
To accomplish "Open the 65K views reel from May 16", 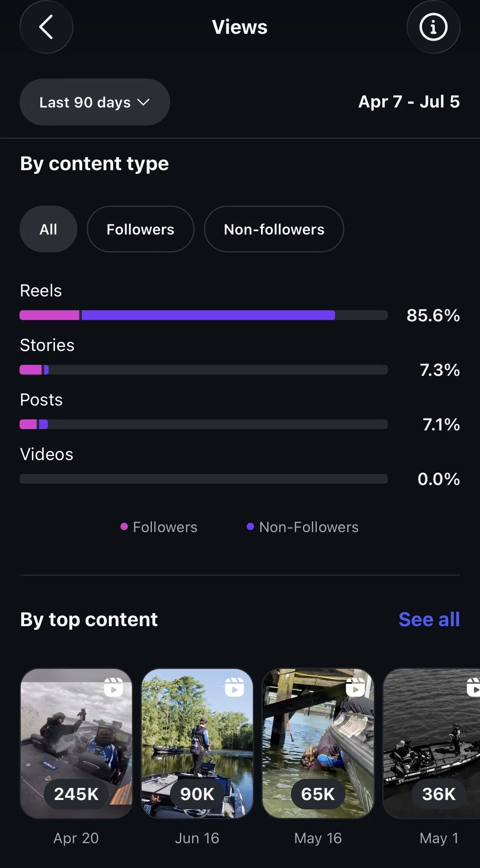I will click(318, 743).
